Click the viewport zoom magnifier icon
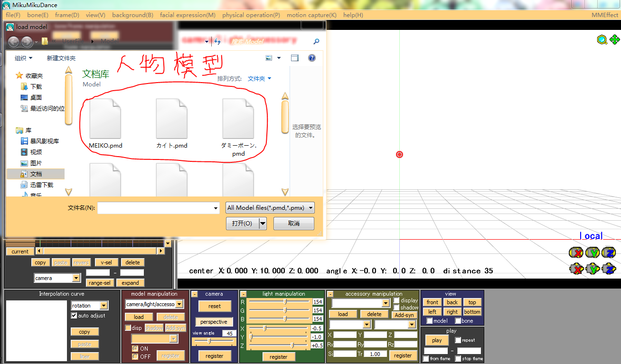 602,40
